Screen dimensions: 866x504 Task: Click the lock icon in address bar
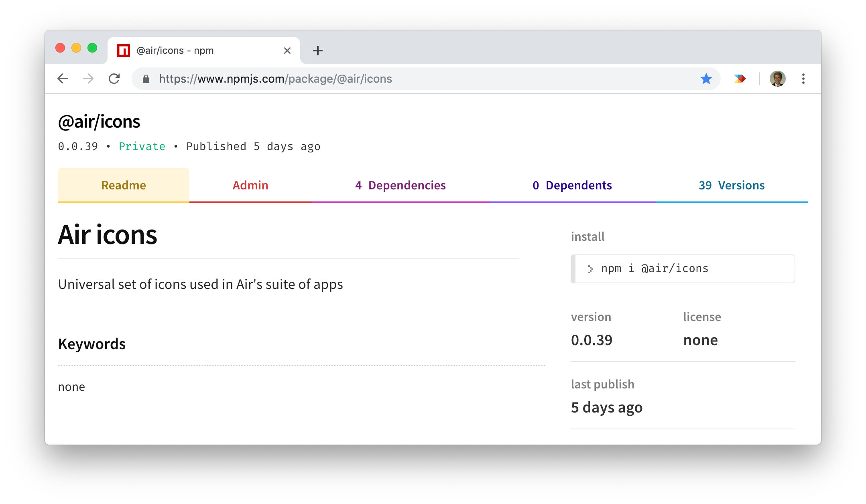146,79
